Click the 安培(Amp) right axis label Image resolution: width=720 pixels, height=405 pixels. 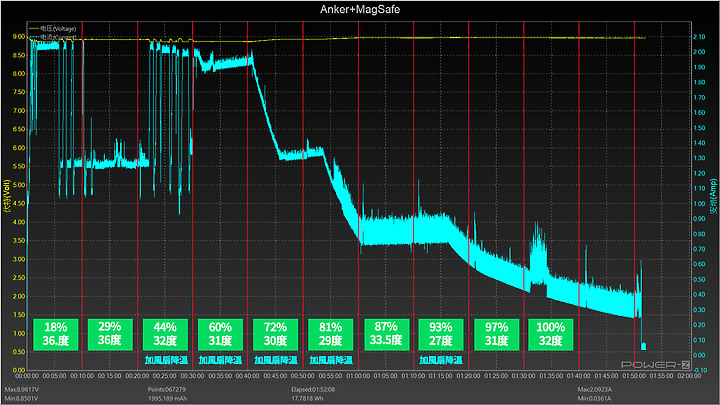[x=713, y=196]
